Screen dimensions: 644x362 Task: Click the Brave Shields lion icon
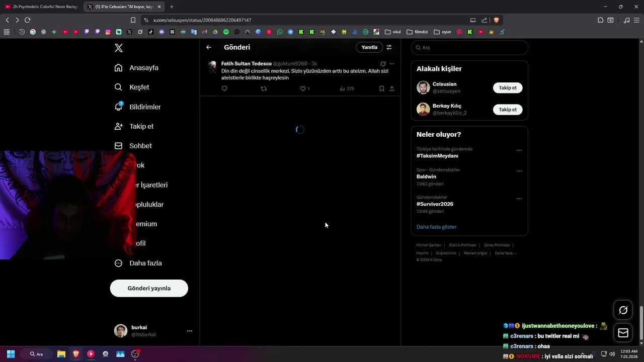[497, 20]
